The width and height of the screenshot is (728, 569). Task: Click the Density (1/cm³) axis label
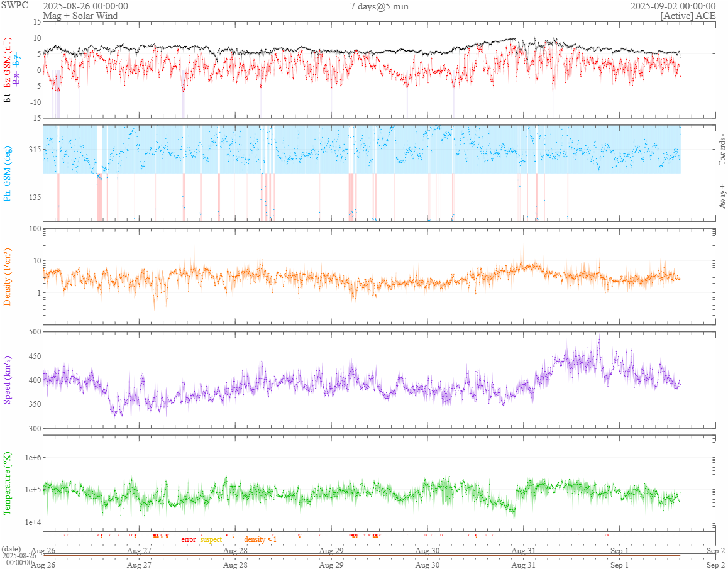pos(8,276)
